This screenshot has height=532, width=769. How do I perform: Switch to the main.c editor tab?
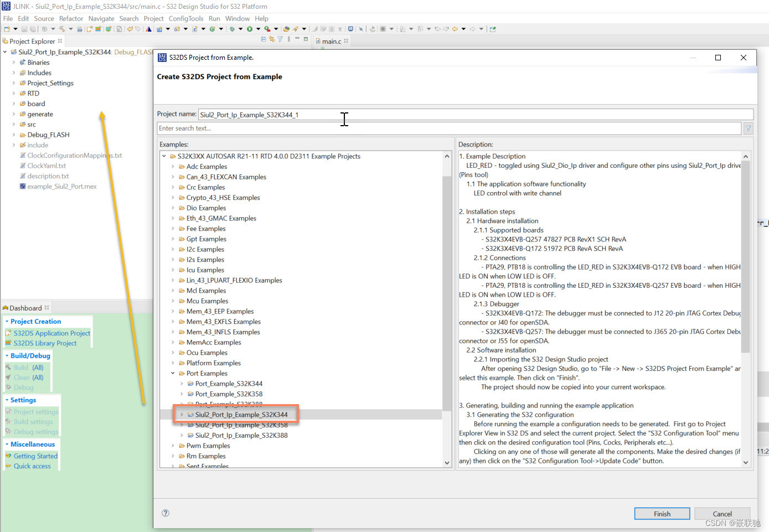coord(332,42)
